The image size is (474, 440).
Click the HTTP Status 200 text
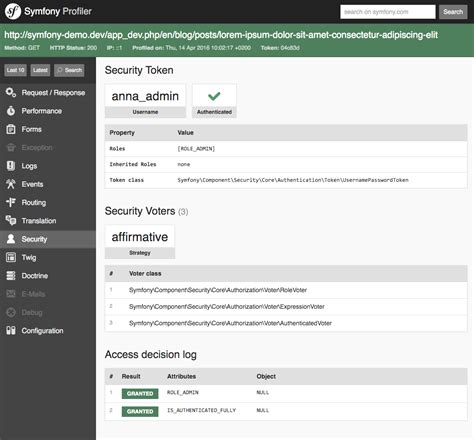pos(73,48)
